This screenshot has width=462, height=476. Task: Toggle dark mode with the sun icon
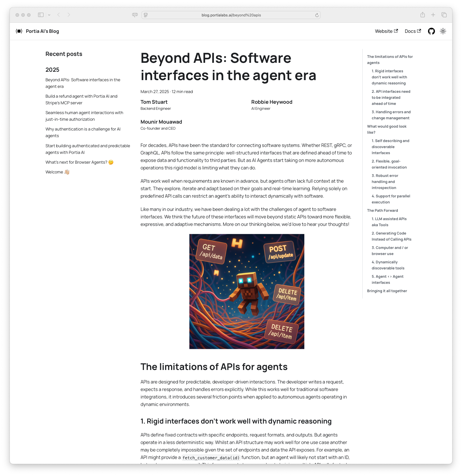[x=443, y=31]
